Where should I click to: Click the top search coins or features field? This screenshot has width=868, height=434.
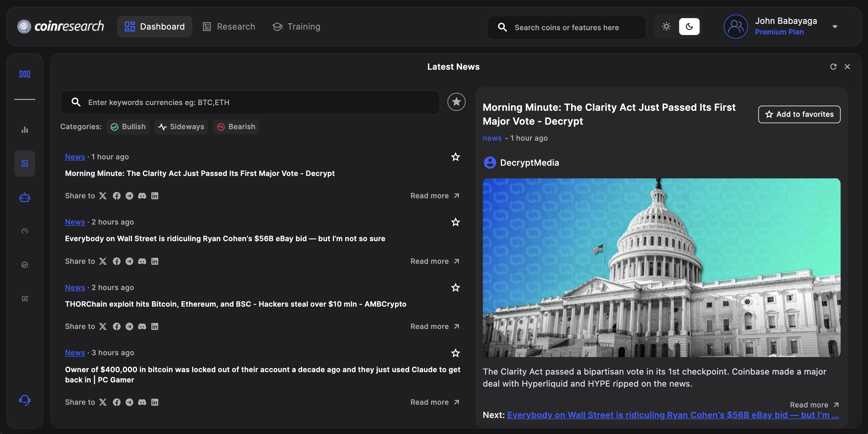tap(566, 27)
